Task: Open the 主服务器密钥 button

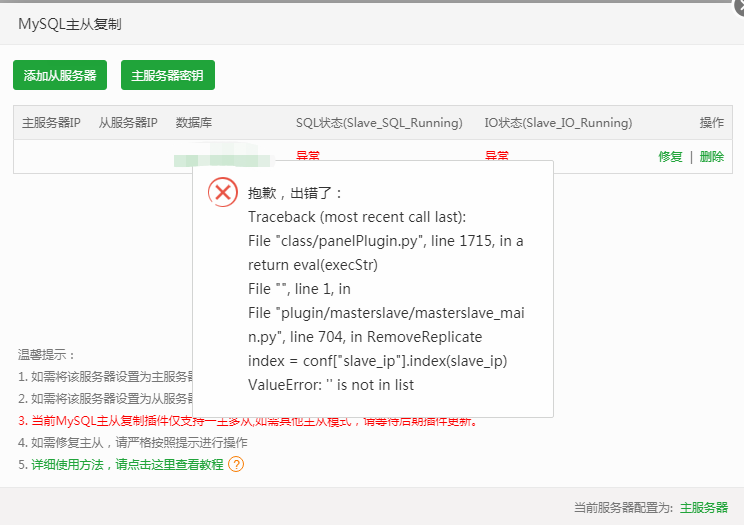Action: (x=167, y=75)
